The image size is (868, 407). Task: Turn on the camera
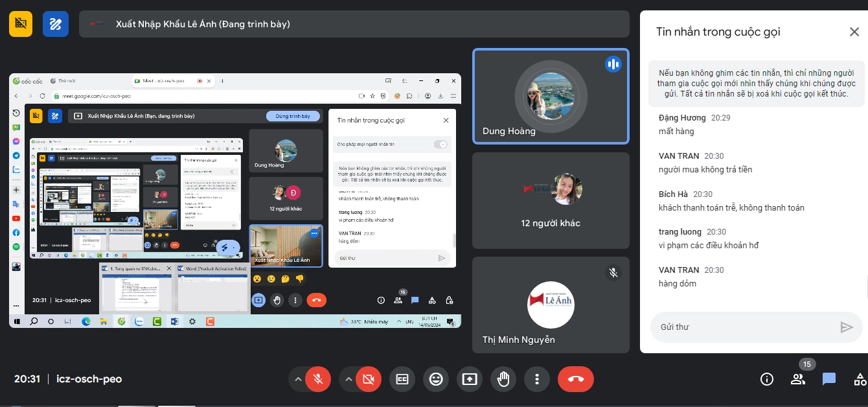coord(369,379)
